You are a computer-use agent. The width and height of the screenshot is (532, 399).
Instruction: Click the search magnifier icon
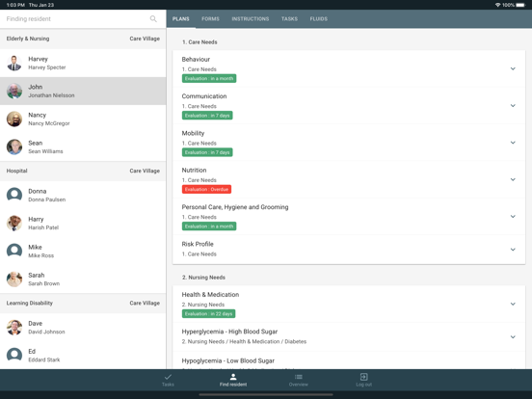click(x=153, y=19)
